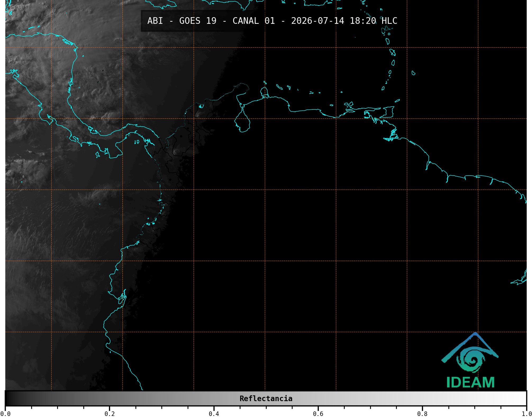Screen dimensions: 532x417
Task: Click the IDEAM logo
Action: pos(470,360)
